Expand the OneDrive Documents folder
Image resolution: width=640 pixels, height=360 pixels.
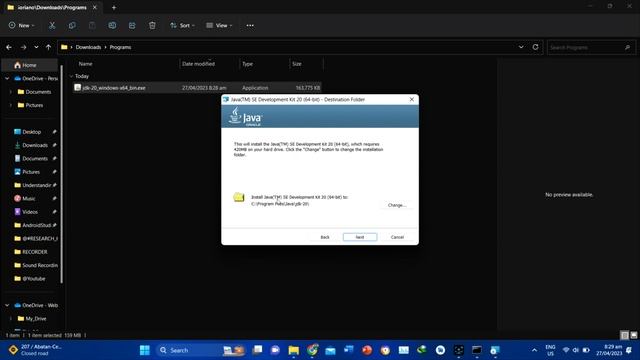11,92
